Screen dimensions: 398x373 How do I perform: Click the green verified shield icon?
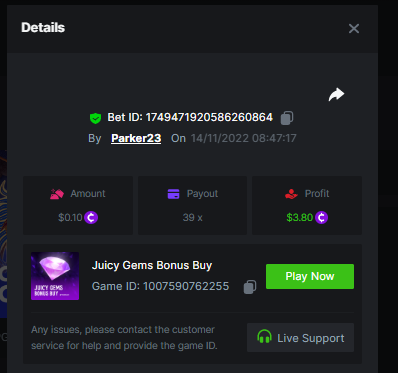(95, 118)
